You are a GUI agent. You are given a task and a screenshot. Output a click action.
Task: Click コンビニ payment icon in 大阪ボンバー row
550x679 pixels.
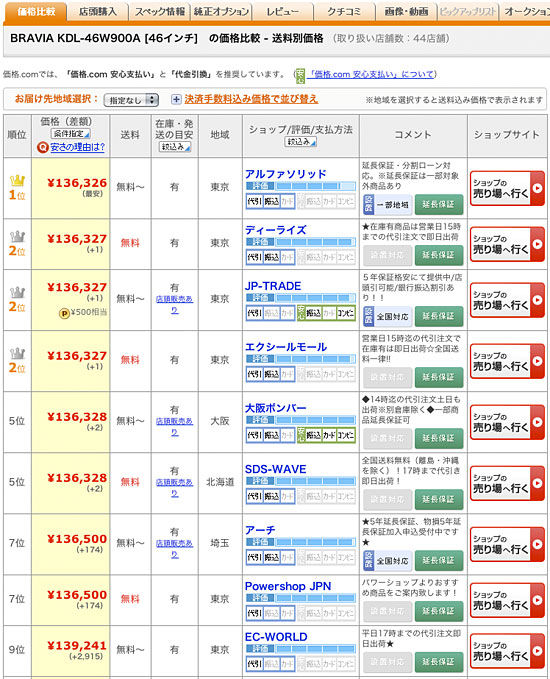[x=346, y=435]
